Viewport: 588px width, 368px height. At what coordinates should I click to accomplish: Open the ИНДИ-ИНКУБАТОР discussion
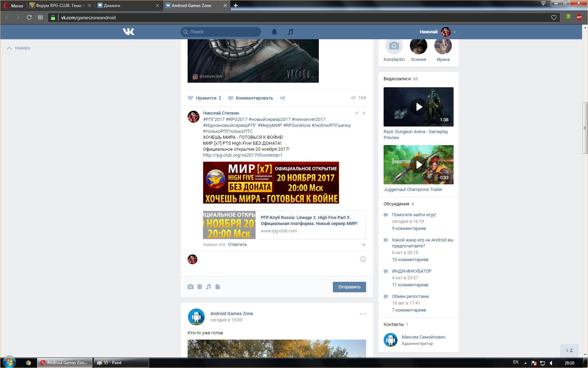tap(412, 271)
